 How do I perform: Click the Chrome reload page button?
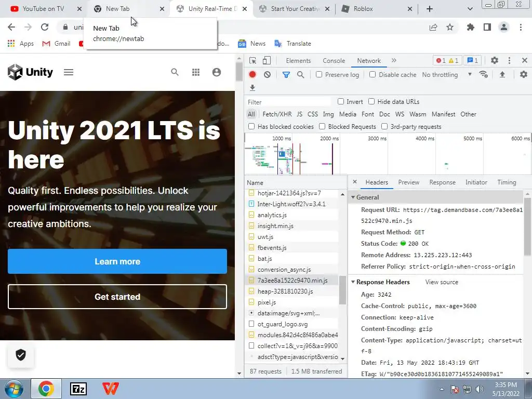[x=45, y=27]
